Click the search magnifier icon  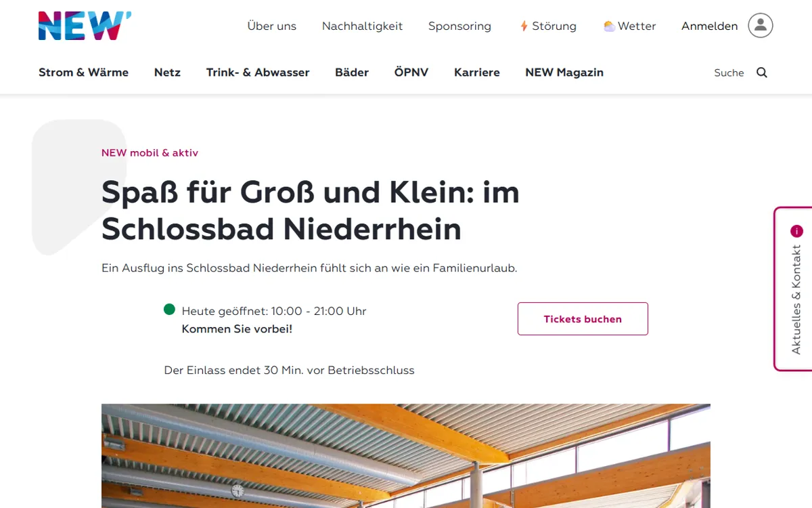(x=762, y=72)
